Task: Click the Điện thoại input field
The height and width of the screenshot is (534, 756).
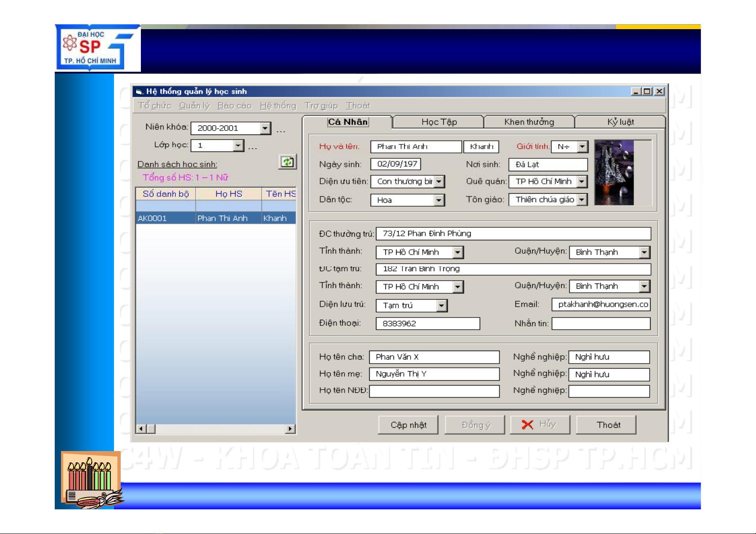Action: coord(427,324)
